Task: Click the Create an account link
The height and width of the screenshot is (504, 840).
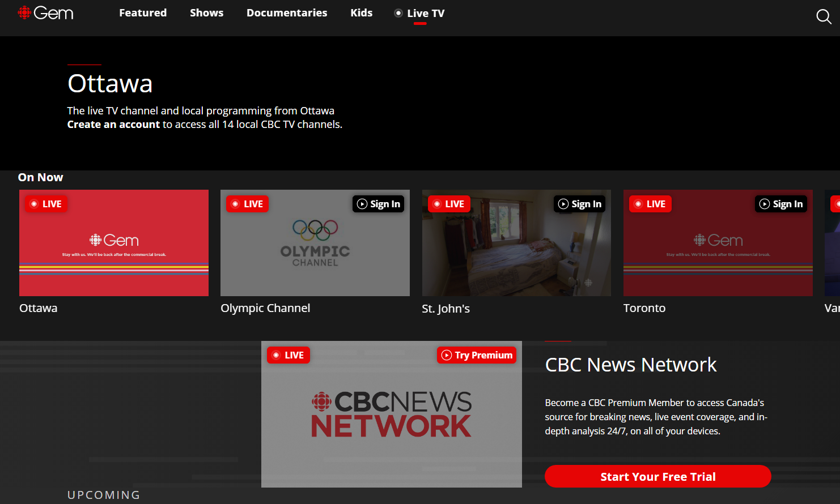Action: pos(113,124)
